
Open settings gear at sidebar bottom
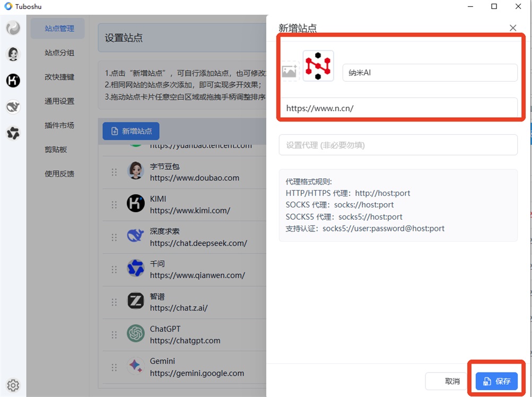[x=13, y=385]
